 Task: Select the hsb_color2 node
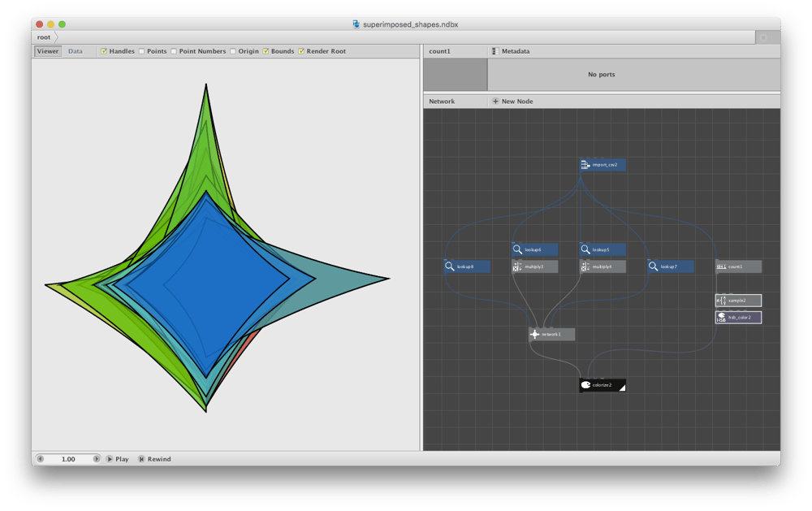738,317
